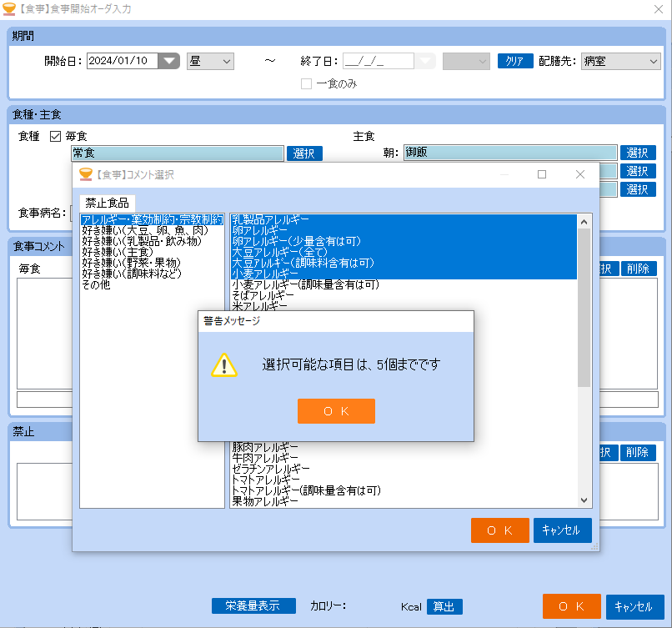Select the 禁止食品 tab
Screen dimensions: 672x628
108,203
